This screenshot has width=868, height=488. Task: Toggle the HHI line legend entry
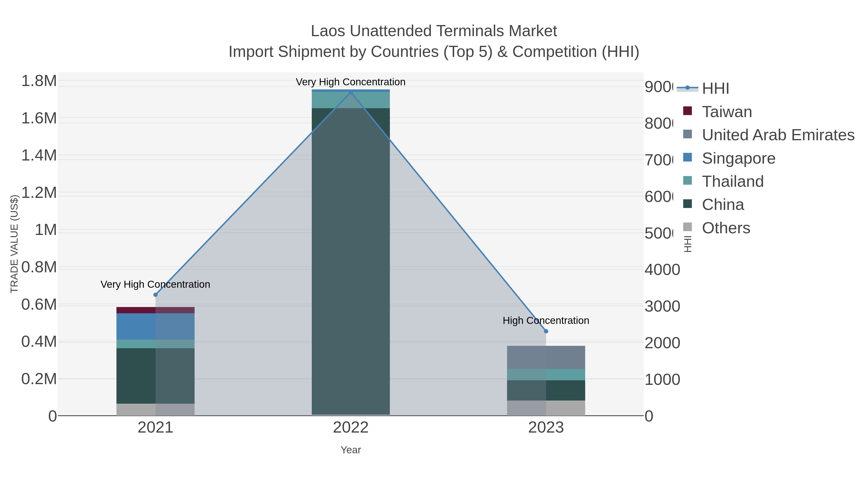(x=703, y=88)
